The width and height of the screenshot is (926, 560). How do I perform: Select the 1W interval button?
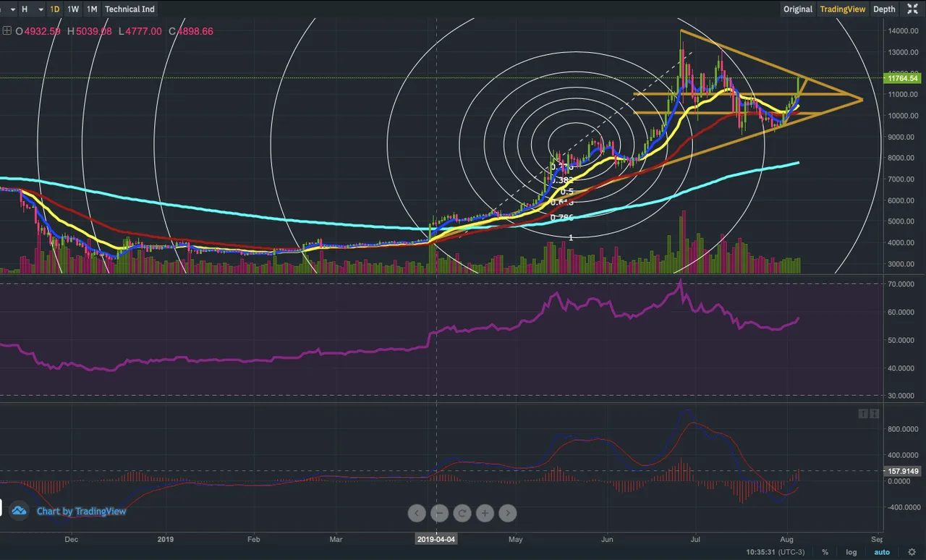(x=73, y=9)
